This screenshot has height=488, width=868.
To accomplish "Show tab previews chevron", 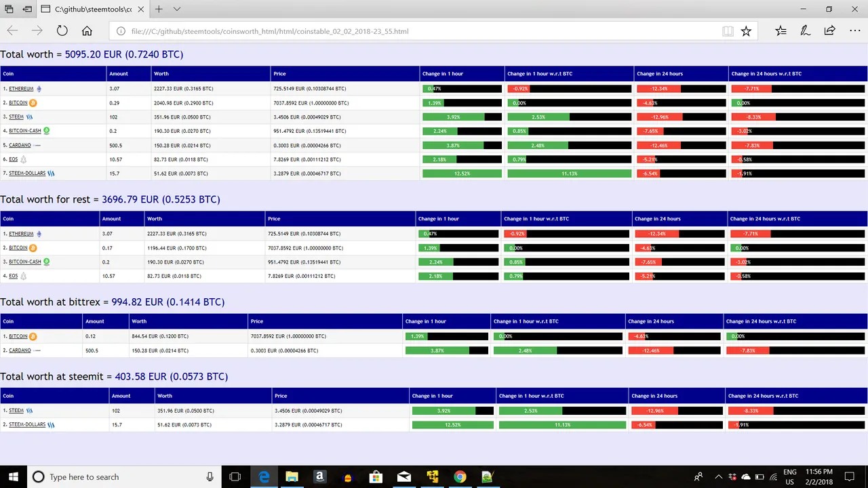I will click(177, 9).
